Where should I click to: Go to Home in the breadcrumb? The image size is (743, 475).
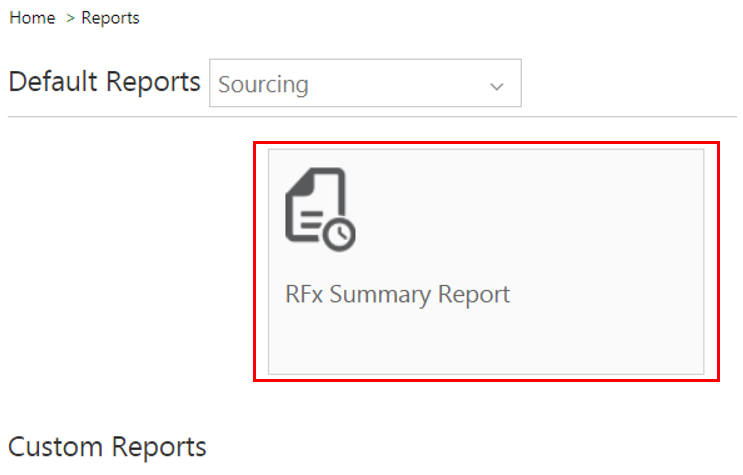click(x=32, y=18)
